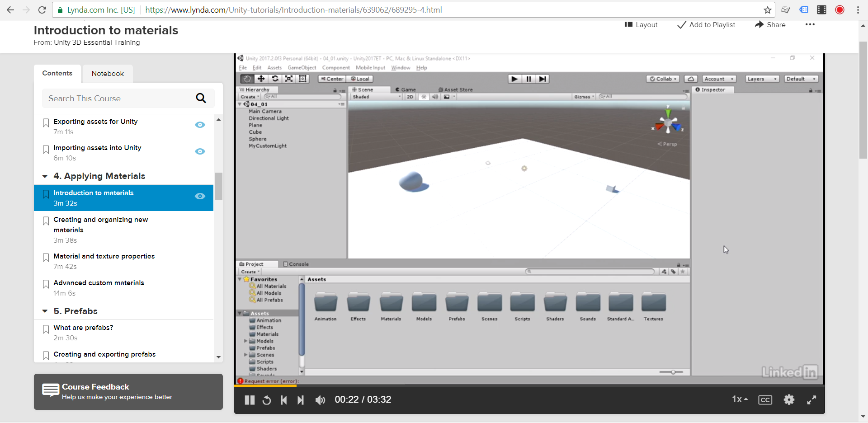Select Unity Move tool

[261, 79]
